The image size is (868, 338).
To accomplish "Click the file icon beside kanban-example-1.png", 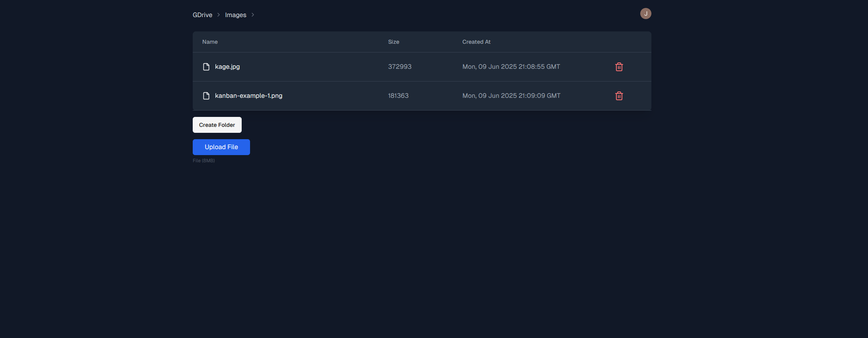I will (x=206, y=96).
